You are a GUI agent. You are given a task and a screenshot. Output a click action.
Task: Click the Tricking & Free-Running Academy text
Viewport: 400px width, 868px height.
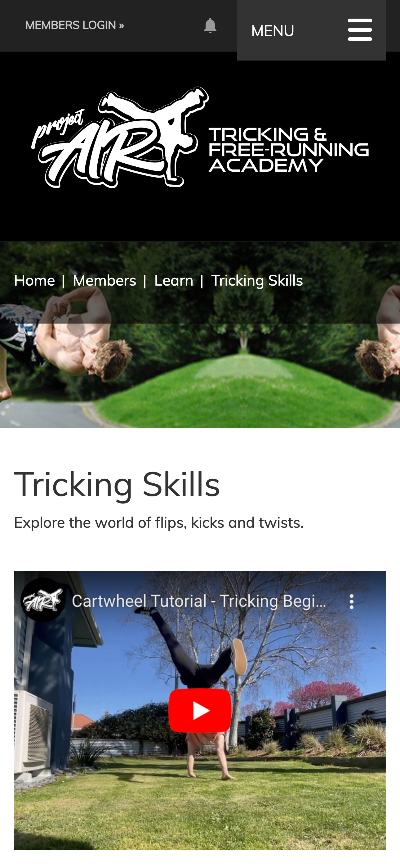289,150
